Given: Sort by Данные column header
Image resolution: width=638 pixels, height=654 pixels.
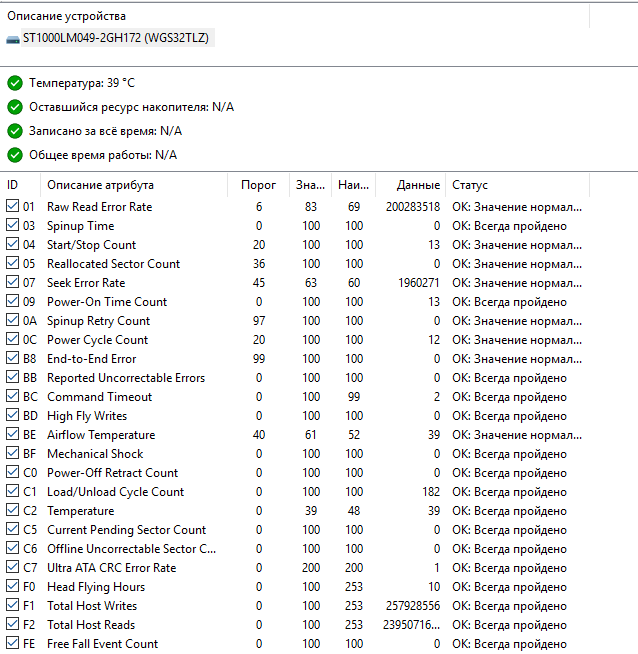Looking at the screenshot, I should coord(411,185).
